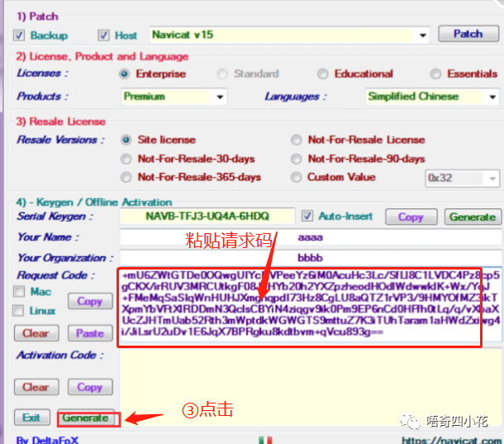Toggle the Auto-Insert checkbox
Screen dimensions: 504x444
pyautogui.click(x=307, y=216)
